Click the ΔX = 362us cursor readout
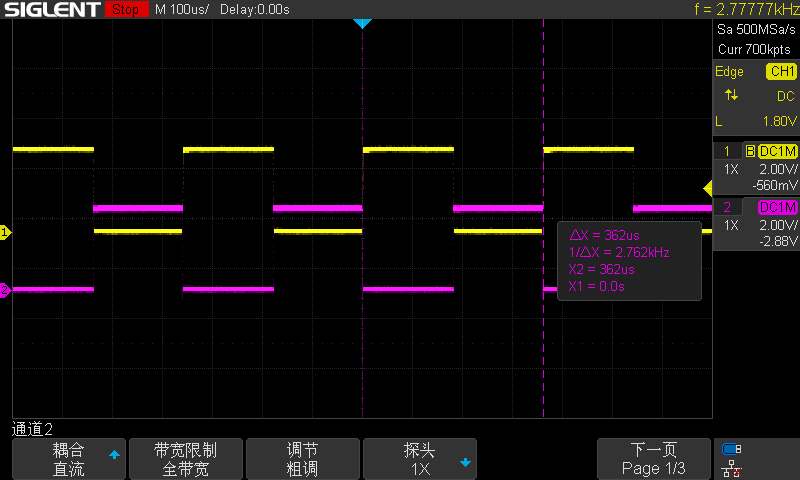 point(604,235)
